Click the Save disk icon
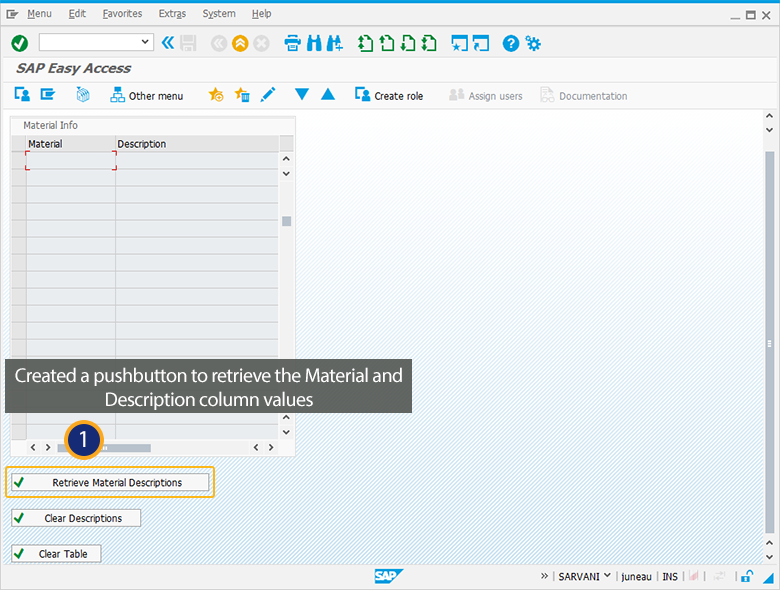 click(189, 43)
